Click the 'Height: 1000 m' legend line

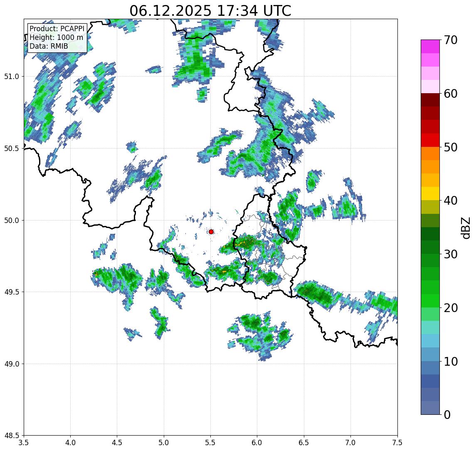coord(56,37)
